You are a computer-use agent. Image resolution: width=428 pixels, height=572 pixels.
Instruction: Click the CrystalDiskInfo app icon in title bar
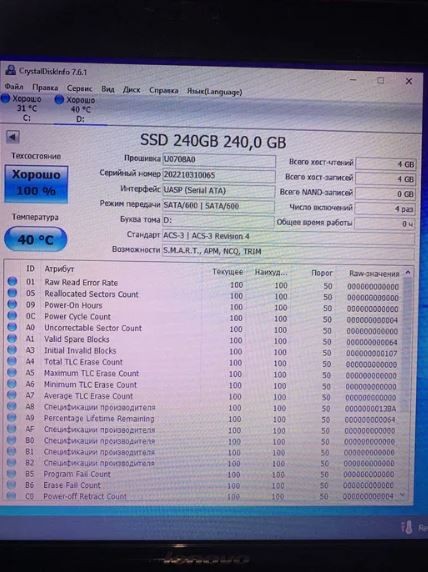click(11, 70)
